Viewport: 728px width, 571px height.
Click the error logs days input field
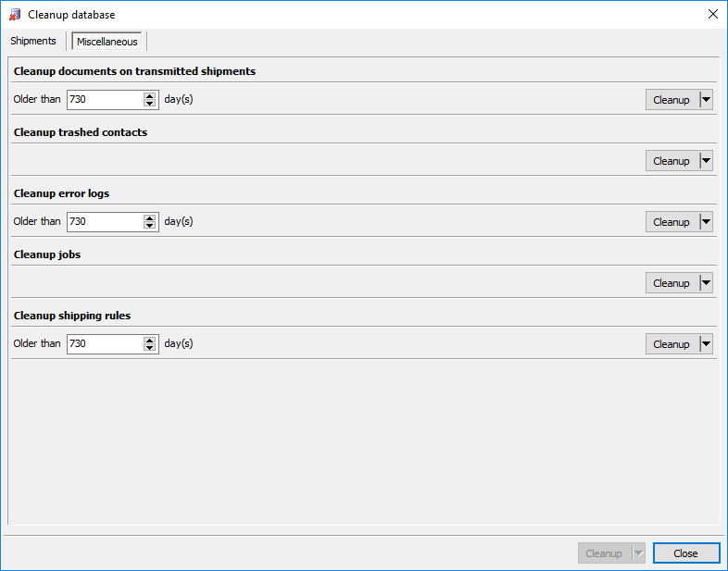[104, 222]
